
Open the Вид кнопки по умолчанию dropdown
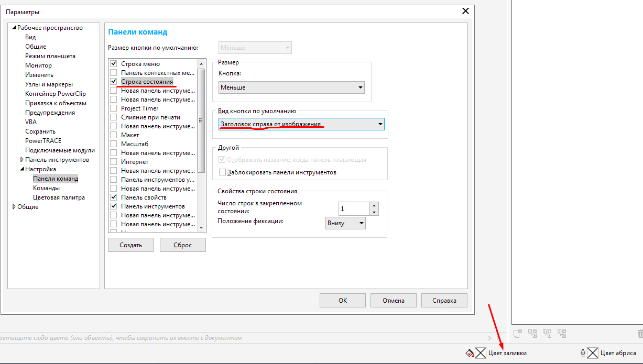pos(301,124)
